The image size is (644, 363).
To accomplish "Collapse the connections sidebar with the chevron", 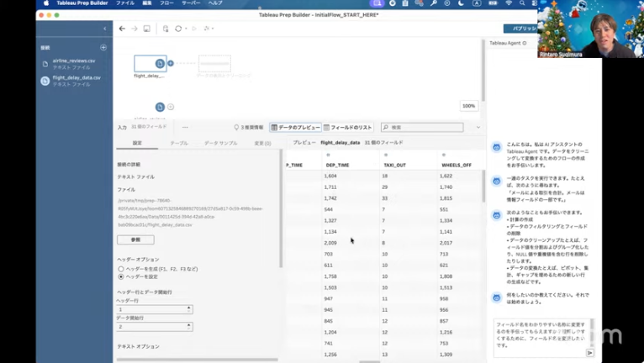I will [103, 29].
